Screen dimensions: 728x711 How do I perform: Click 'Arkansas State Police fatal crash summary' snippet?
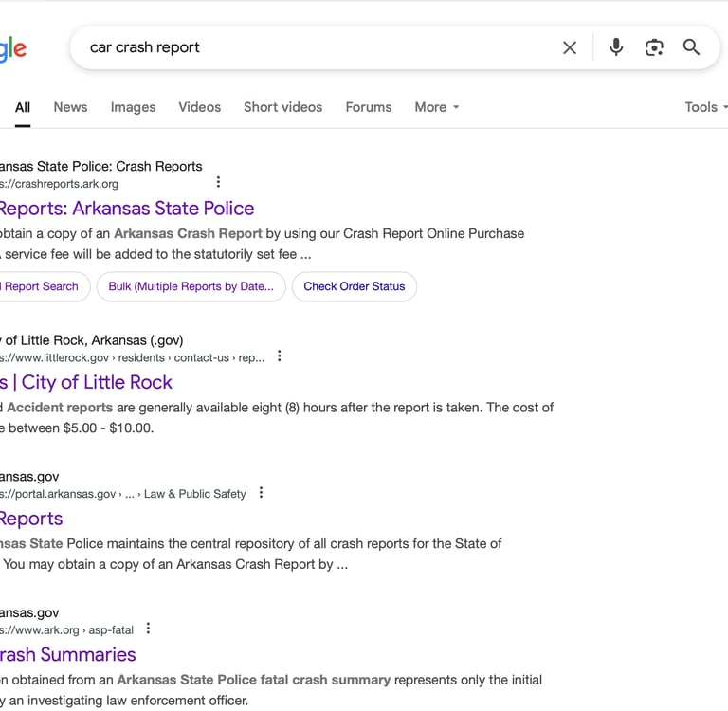point(253,680)
